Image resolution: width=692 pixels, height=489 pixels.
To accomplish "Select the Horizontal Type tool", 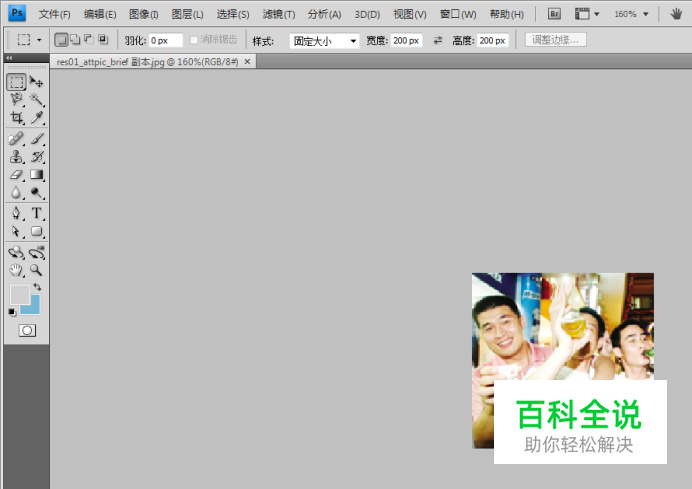I will point(36,214).
